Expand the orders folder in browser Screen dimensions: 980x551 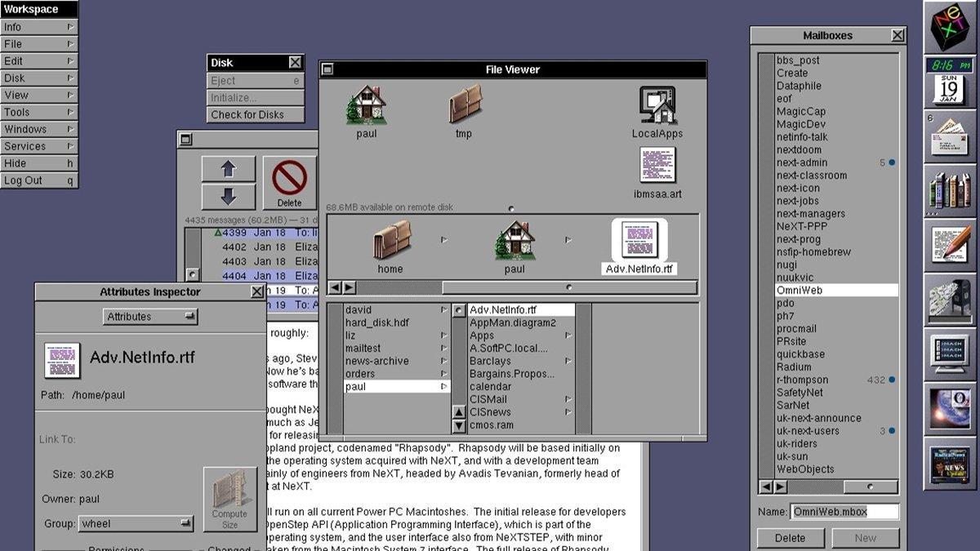tap(444, 374)
